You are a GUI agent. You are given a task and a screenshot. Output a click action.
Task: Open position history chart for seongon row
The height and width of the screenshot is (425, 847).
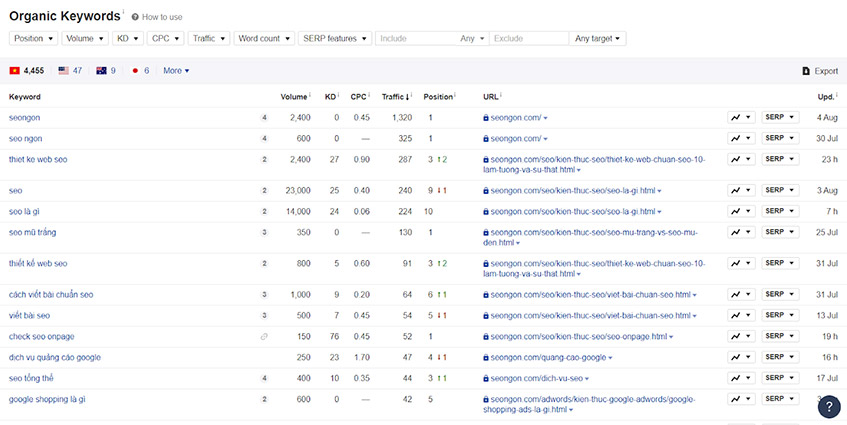(x=741, y=117)
